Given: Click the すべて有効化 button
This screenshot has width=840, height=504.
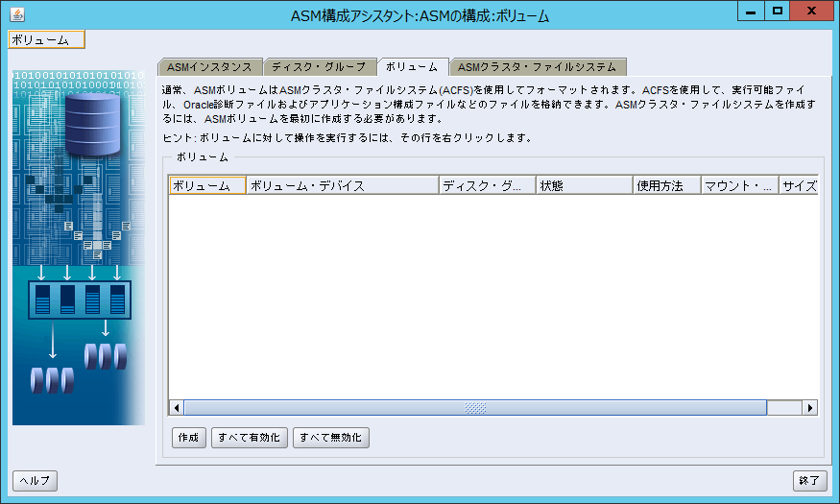Looking at the screenshot, I should (x=249, y=438).
